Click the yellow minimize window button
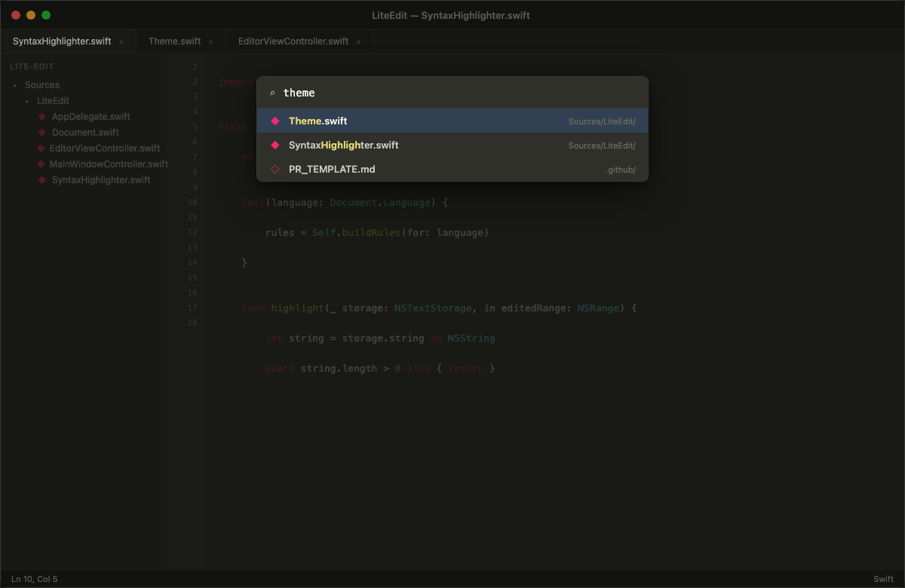The image size is (905, 588). pyautogui.click(x=31, y=15)
